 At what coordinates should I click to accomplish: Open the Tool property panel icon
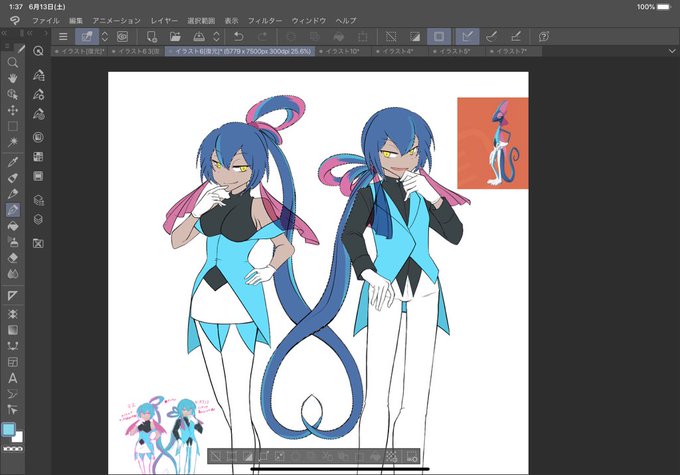pyautogui.click(x=38, y=95)
